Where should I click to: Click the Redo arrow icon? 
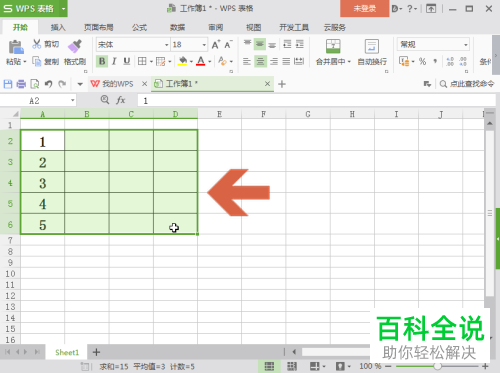point(62,84)
